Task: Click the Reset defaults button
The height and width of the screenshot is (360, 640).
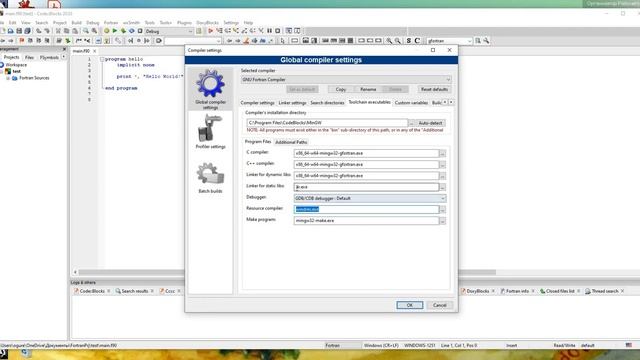Action: (x=434, y=89)
